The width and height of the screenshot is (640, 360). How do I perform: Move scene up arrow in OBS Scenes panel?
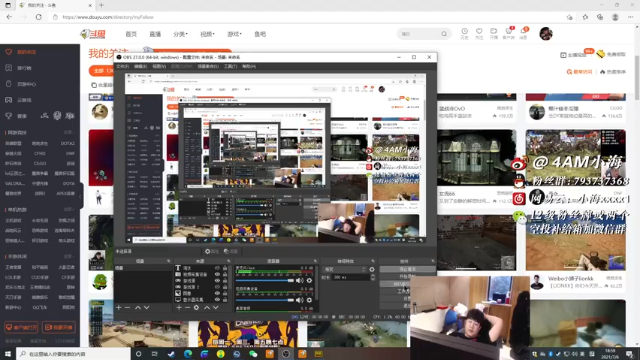138,307
